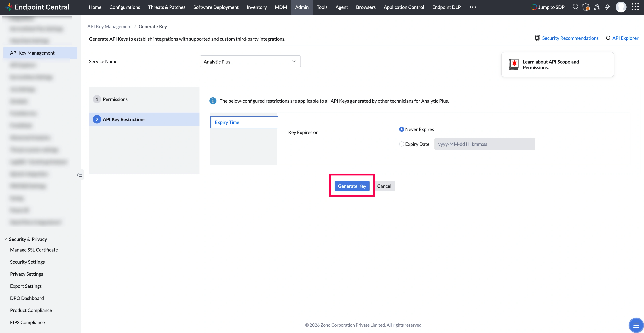Click the API Explorer magnifier icon

[x=608, y=38]
